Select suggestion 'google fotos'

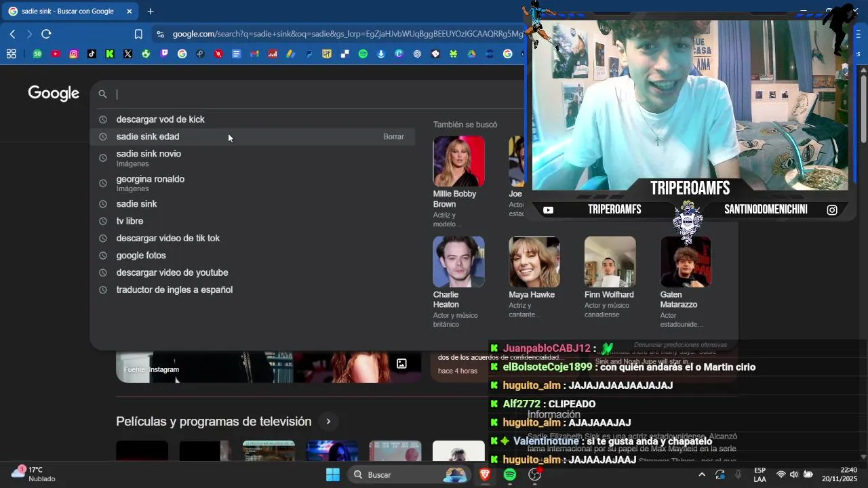(254, 256)
